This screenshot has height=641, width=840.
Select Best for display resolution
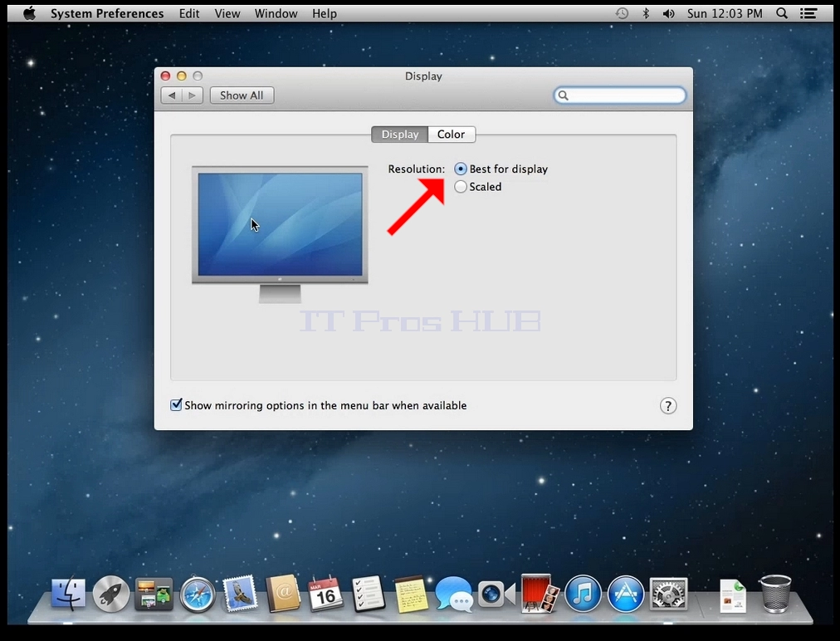click(x=460, y=169)
